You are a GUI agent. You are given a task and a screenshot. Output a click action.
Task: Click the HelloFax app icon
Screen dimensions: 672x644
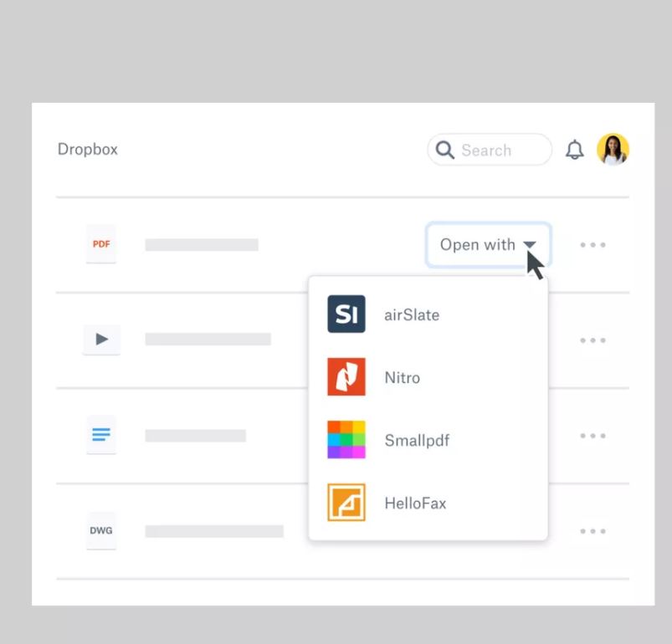coord(346,503)
